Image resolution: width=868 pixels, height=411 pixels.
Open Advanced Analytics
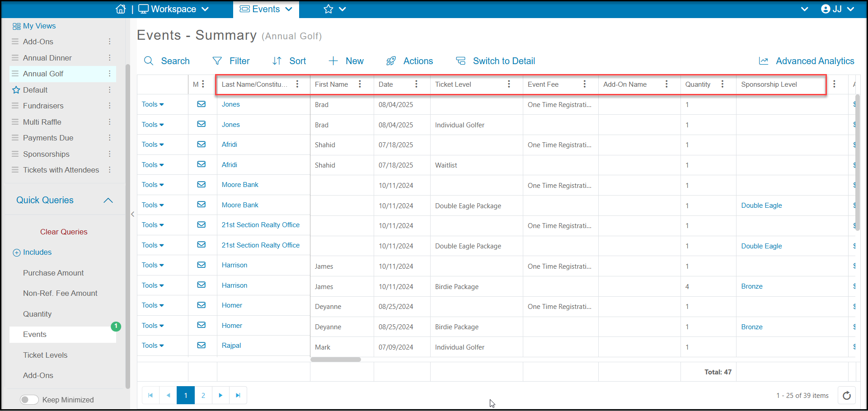coord(807,61)
